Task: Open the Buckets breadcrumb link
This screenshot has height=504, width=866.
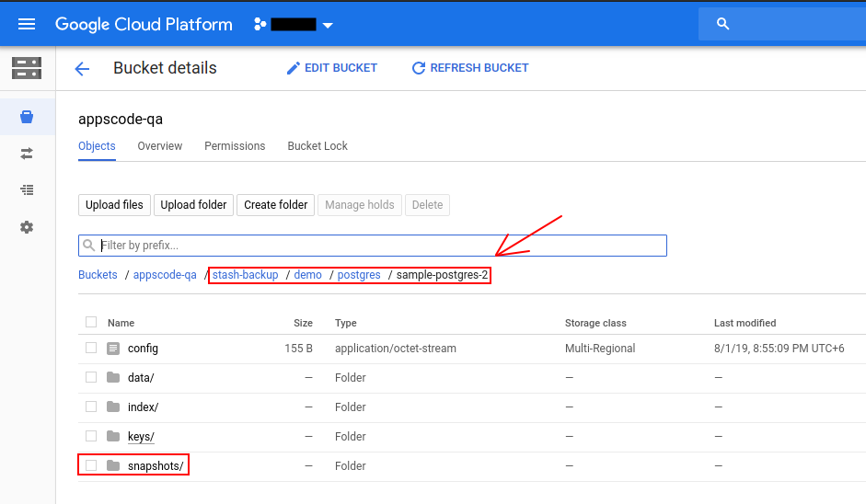Action: pyautogui.click(x=98, y=275)
